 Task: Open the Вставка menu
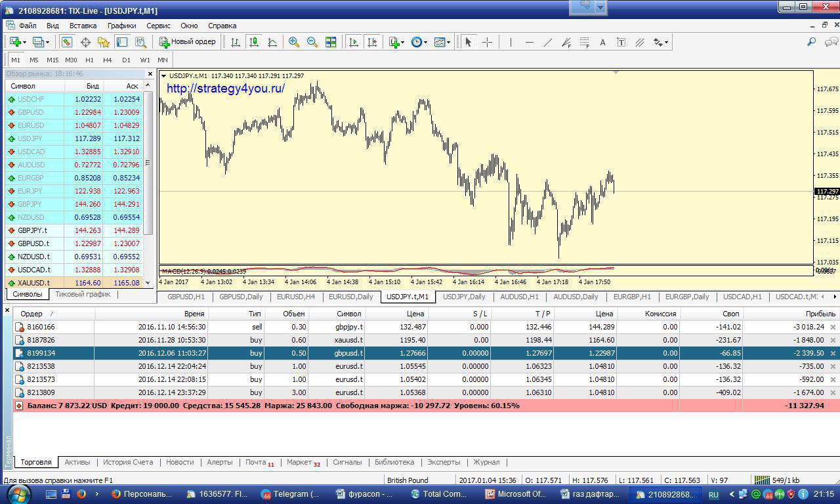[83, 26]
